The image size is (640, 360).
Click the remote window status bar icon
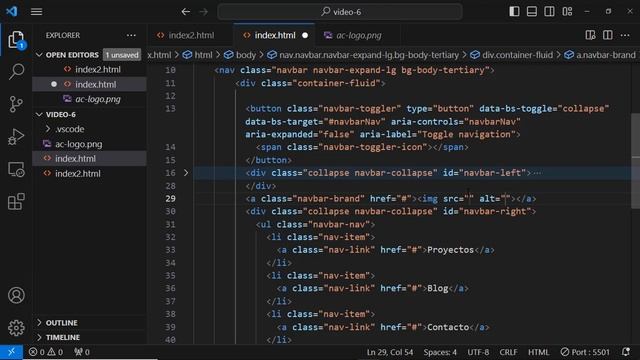pyautogui.click(x=11, y=352)
